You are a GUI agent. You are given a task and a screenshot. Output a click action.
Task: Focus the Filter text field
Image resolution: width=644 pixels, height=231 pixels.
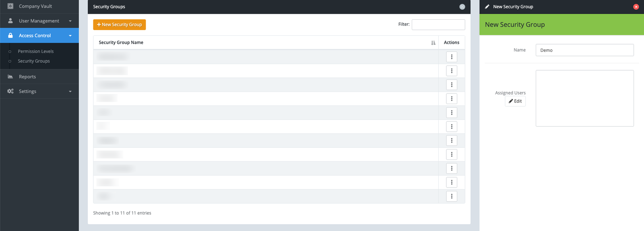click(438, 25)
